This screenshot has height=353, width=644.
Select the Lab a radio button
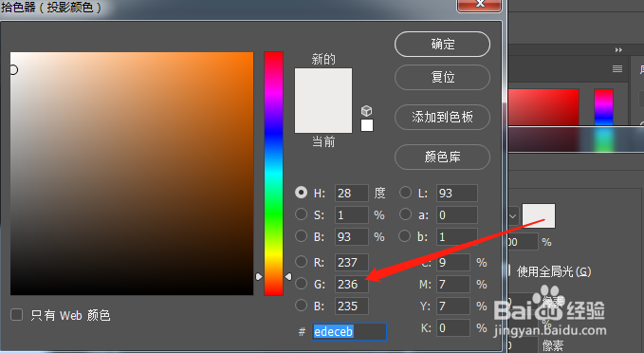tap(405, 214)
